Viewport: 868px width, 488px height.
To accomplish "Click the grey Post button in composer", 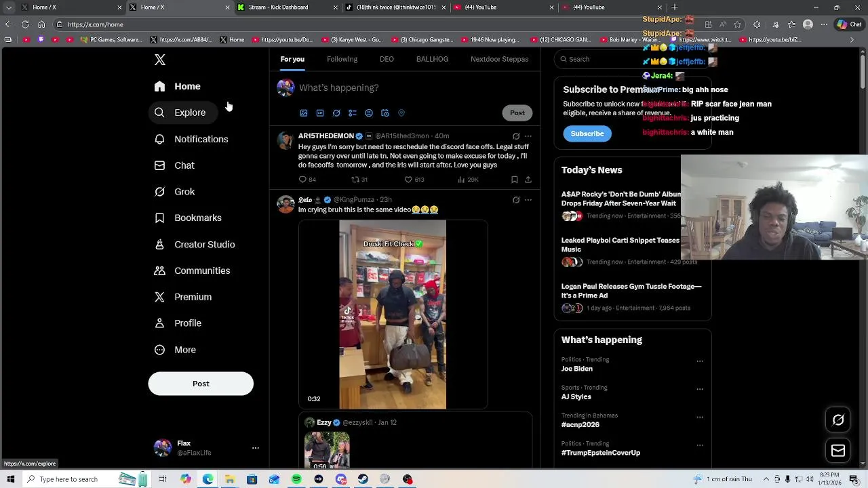I will (x=517, y=113).
